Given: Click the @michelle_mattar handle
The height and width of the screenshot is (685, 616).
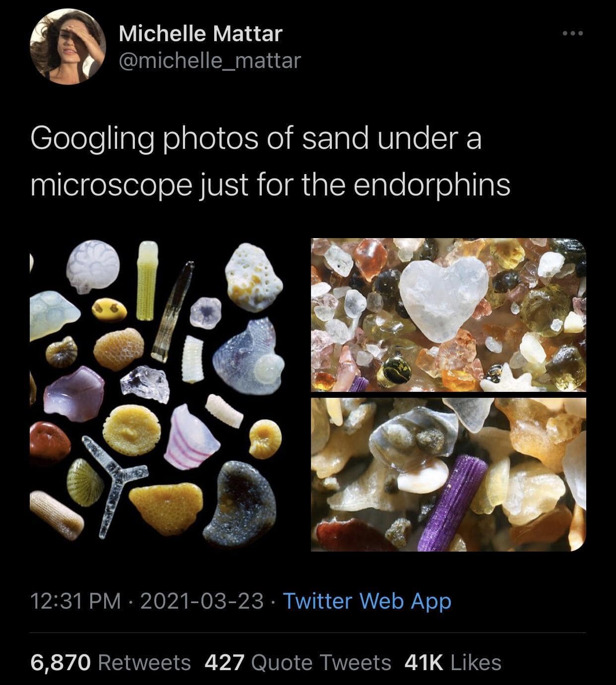Looking at the screenshot, I should (x=209, y=60).
